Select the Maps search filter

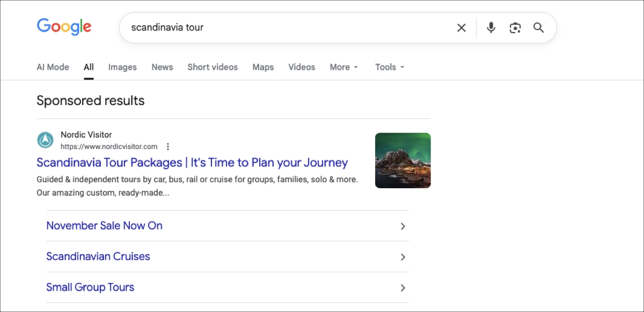(263, 67)
